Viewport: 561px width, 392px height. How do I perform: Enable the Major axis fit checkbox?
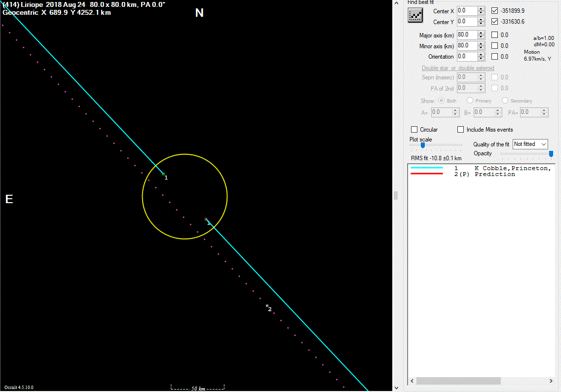(x=495, y=35)
